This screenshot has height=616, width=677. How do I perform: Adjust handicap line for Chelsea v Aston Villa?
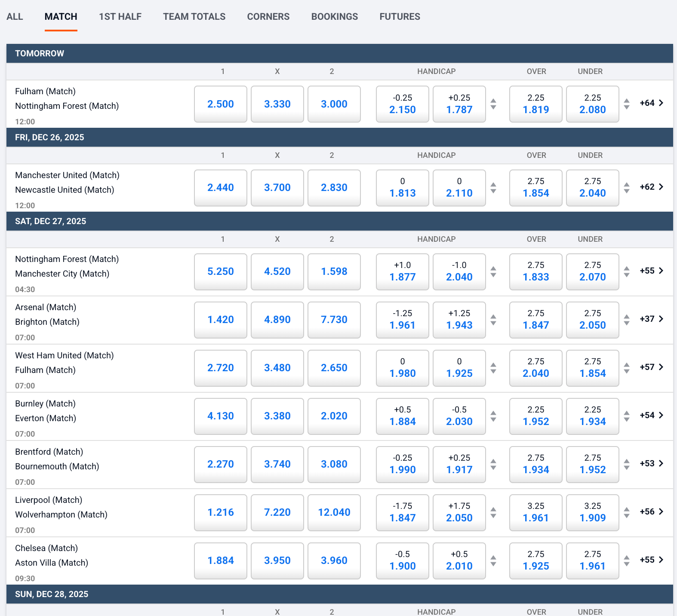[x=493, y=561]
